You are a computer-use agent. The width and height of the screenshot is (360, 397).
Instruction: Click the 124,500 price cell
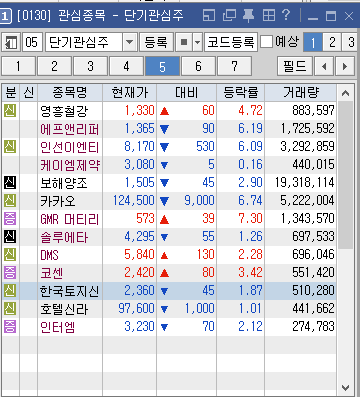click(x=134, y=201)
